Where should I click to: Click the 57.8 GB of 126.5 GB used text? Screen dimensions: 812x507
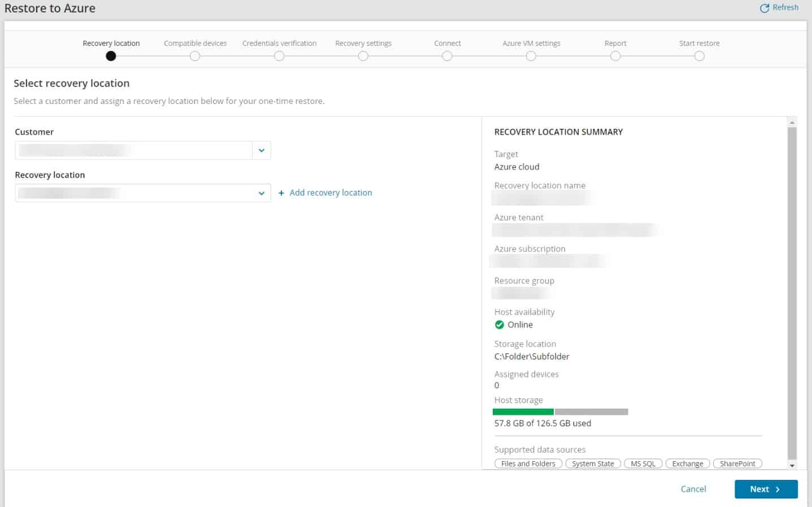tap(542, 423)
